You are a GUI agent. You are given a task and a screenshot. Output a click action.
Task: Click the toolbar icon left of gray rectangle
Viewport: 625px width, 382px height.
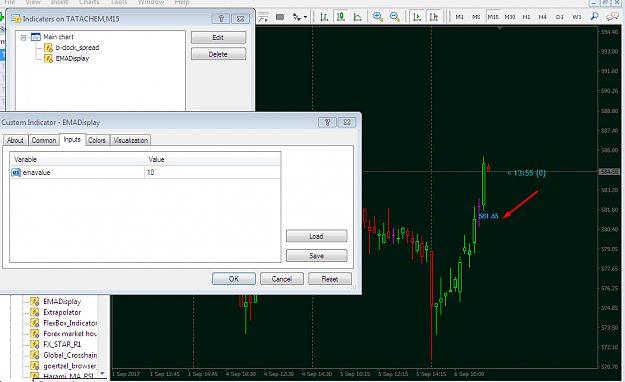263,17
